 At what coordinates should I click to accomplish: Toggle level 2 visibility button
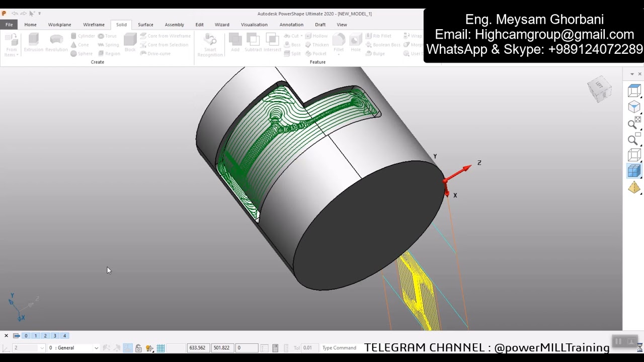tap(45, 335)
